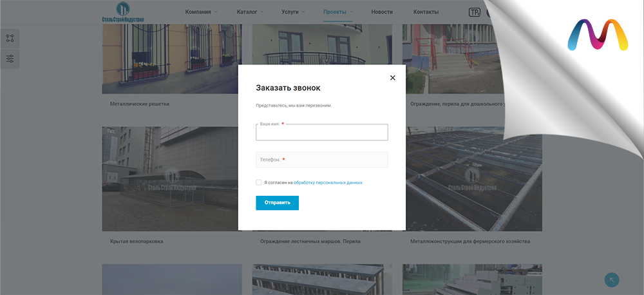Open the sliders settings side panel icon
The image size is (644, 295).
click(x=10, y=59)
